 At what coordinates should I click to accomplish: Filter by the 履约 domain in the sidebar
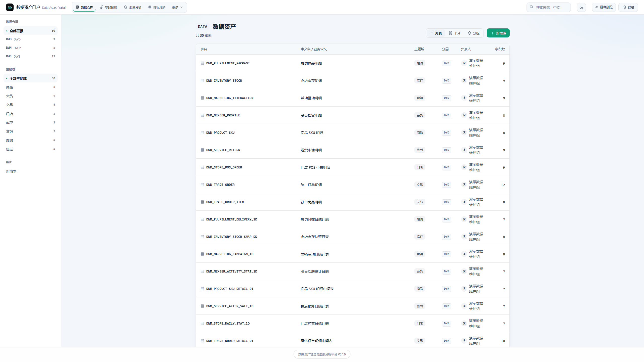31,140
